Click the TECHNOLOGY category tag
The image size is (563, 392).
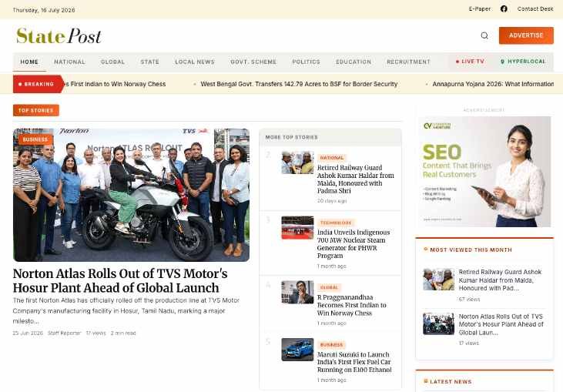[336, 223]
